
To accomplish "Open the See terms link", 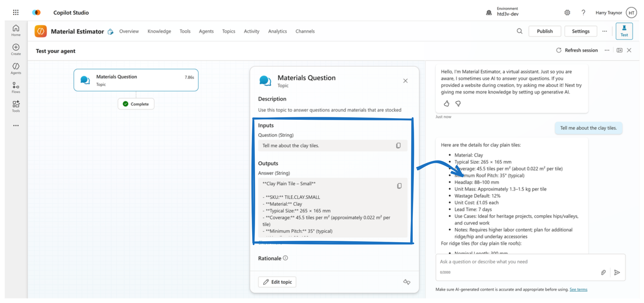I will tap(578, 289).
